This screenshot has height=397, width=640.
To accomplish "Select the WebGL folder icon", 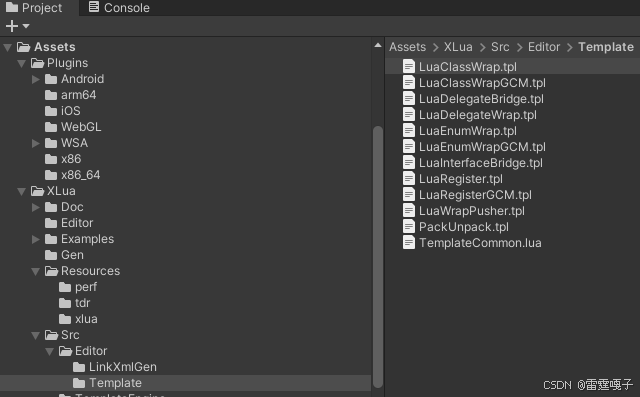I will tap(51, 127).
